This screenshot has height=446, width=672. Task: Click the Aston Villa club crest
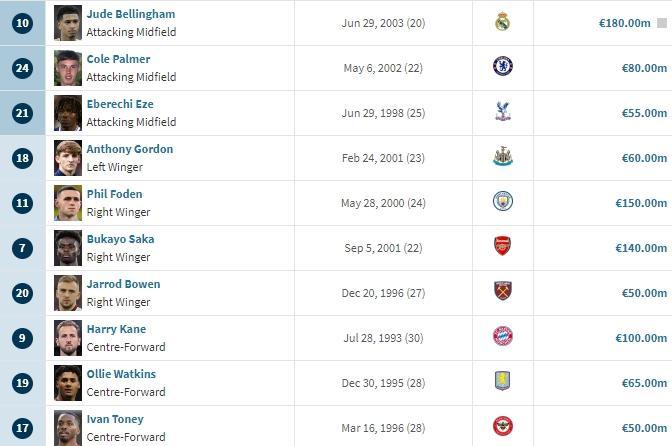502,382
